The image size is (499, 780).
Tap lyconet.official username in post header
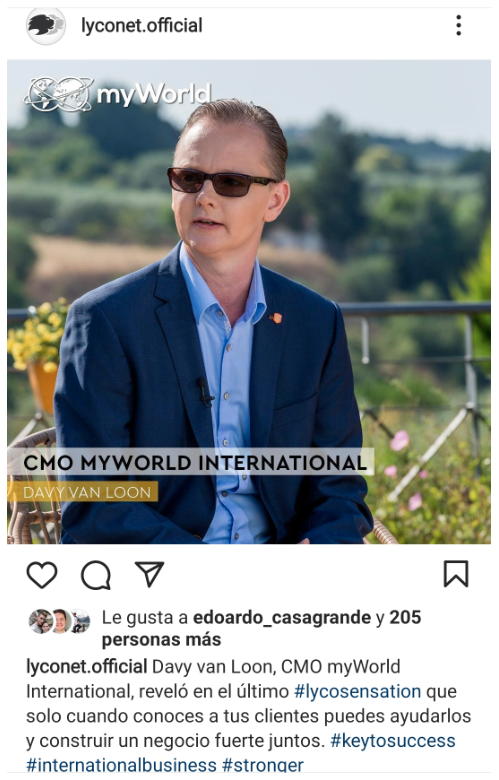(x=142, y=25)
